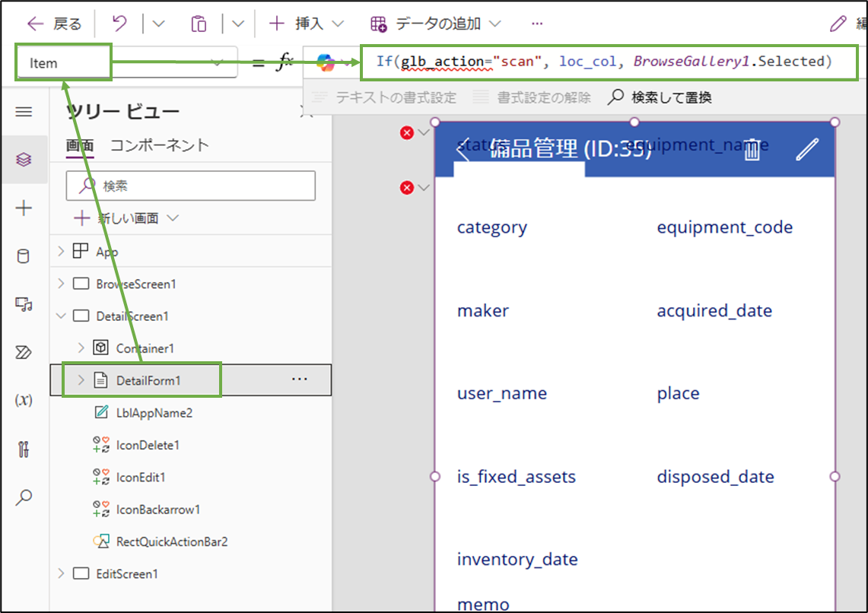Click the paste clipboard icon
This screenshot has width=868, height=613.
(199, 24)
